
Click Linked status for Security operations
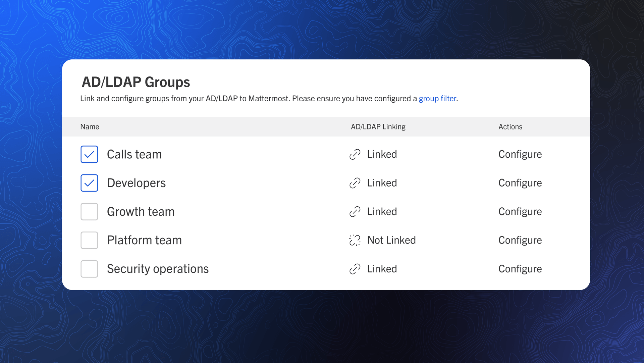[382, 269]
